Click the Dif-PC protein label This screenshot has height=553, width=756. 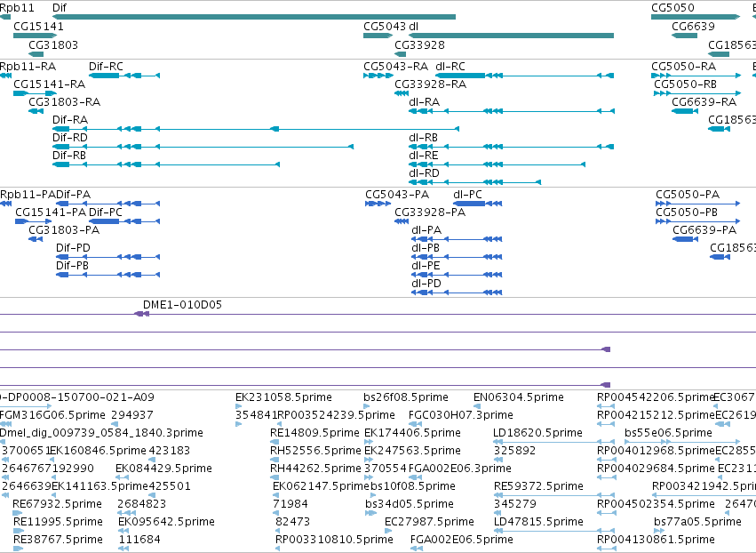[x=106, y=212]
